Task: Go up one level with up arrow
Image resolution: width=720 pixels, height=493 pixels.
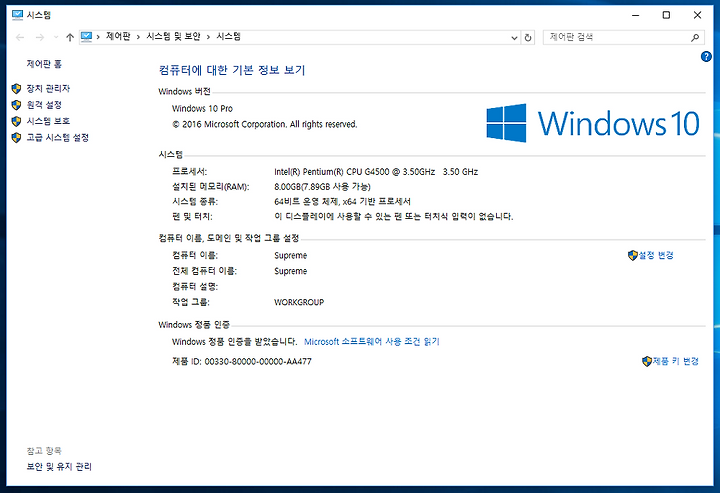Action: [70, 37]
